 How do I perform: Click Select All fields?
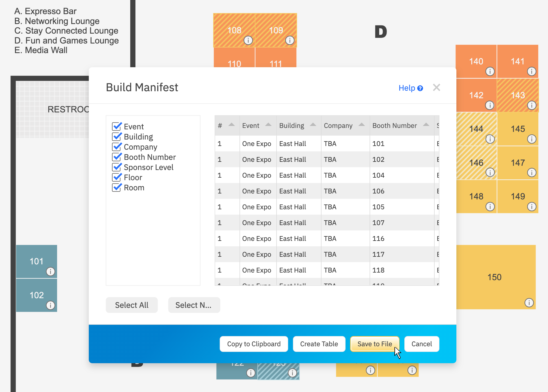[131, 305]
